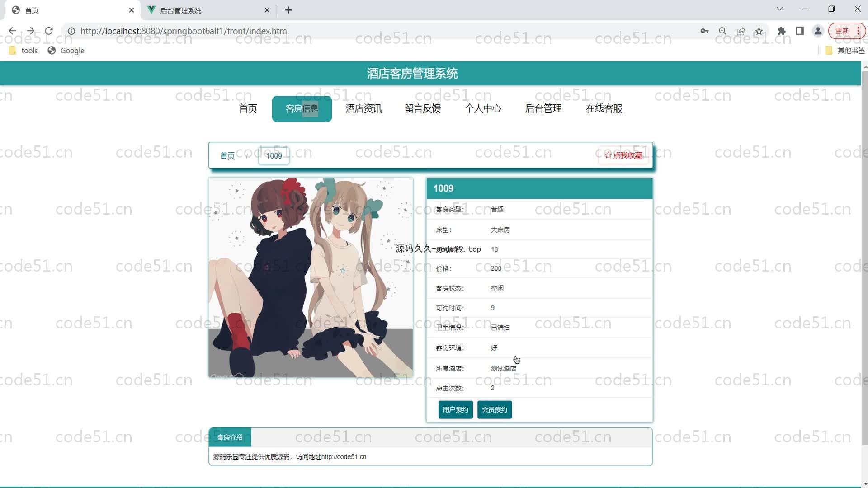Click the room photo of two girls
Image resolution: width=868 pixels, height=488 pixels.
[x=311, y=277]
